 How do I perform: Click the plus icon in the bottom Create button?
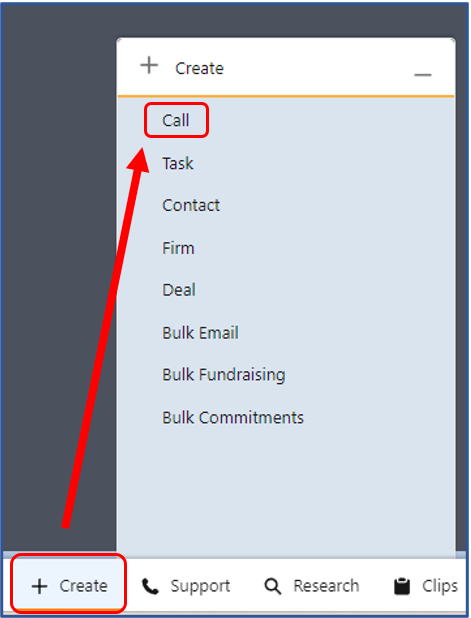click(x=39, y=586)
